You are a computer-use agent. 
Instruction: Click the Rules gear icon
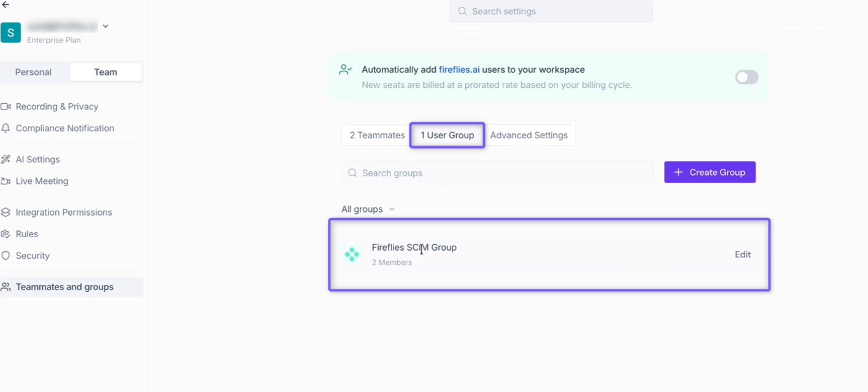(x=6, y=234)
